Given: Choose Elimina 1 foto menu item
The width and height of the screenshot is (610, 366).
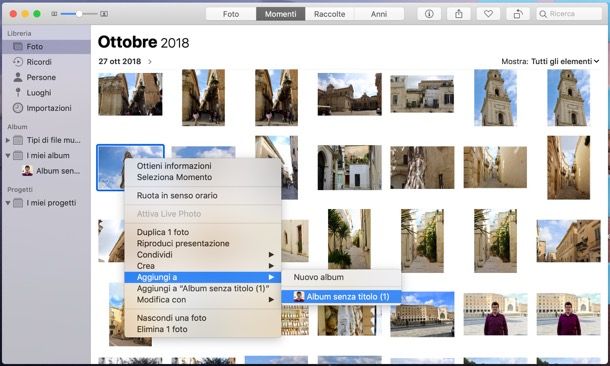Looking at the screenshot, I should (x=203, y=329).
